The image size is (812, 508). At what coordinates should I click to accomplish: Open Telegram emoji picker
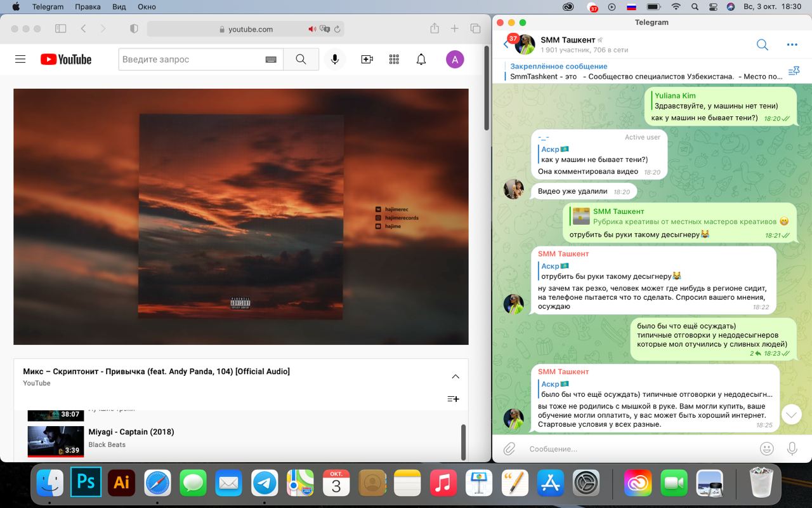click(x=766, y=449)
